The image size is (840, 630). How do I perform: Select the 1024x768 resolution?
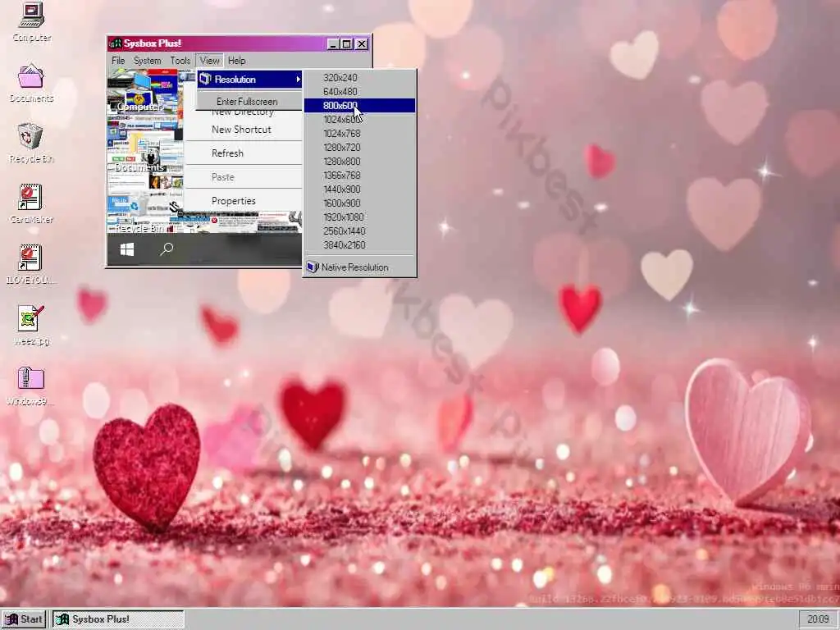[x=359, y=134]
